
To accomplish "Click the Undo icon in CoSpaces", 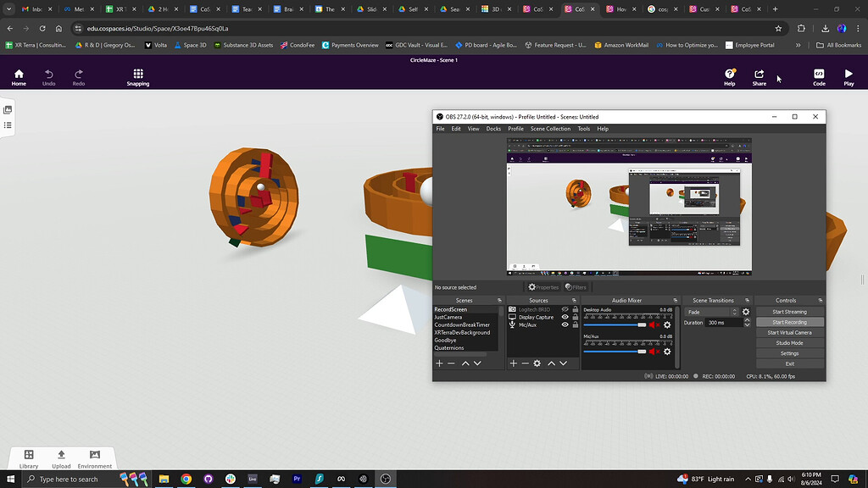I will tap(48, 76).
